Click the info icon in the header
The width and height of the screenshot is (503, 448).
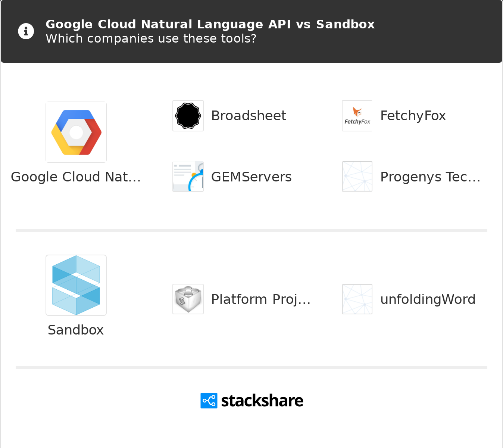click(26, 31)
